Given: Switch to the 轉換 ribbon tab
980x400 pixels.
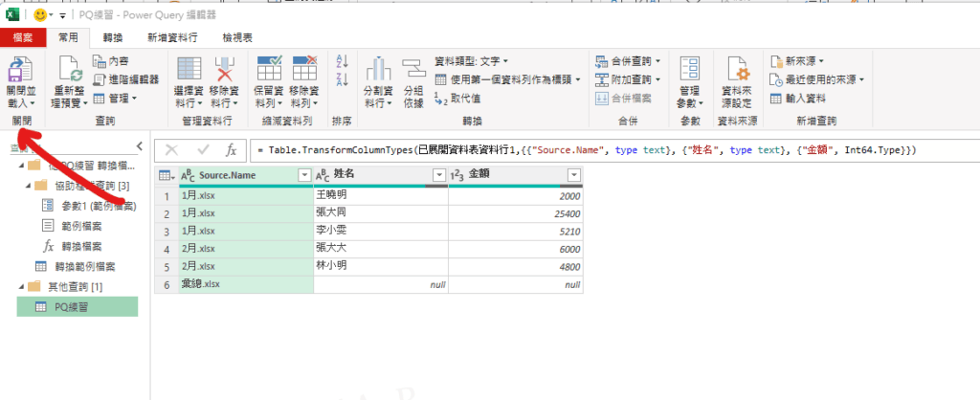Looking at the screenshot, I should tap(112, 37).
